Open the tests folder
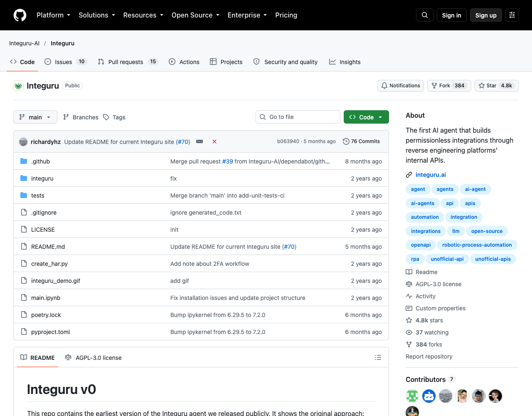The height and width of the screenshot is (416, 532). tap(37, 196)
